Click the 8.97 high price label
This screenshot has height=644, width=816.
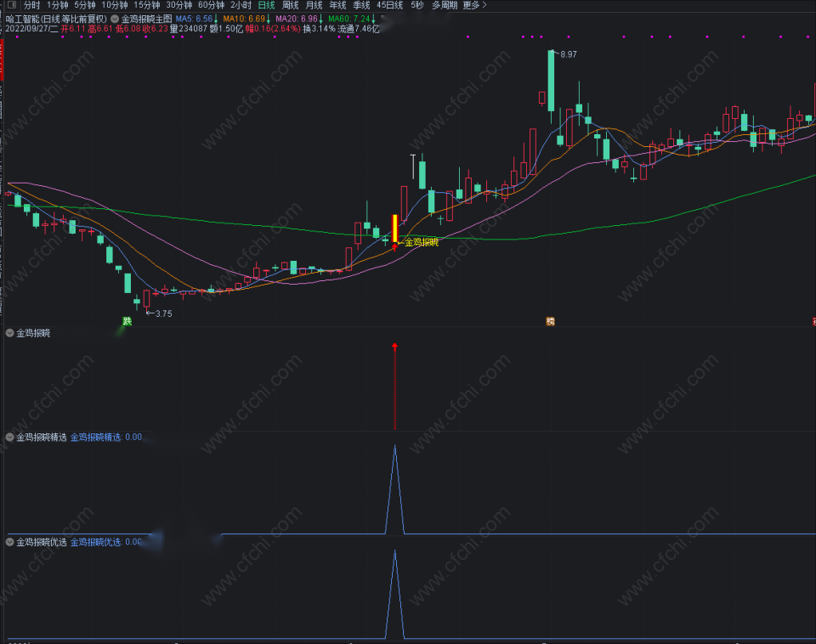(x=569, y=54)
